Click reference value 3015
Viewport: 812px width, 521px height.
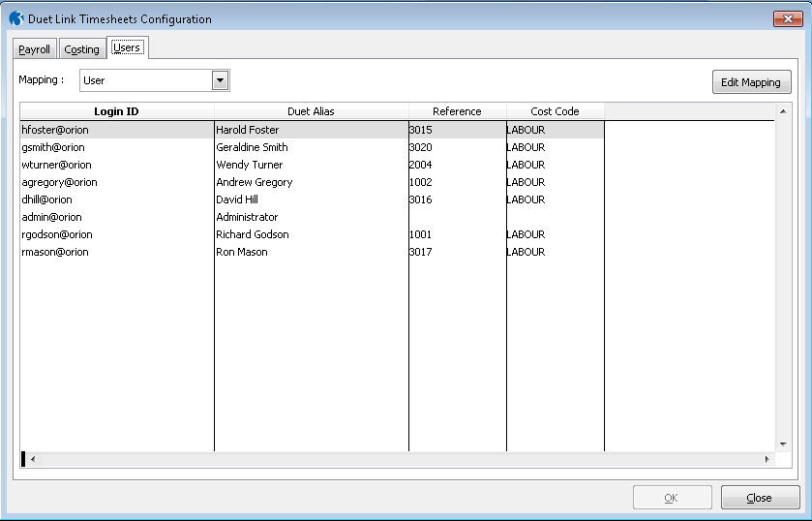pyautogui.click(x=420, y=130)
